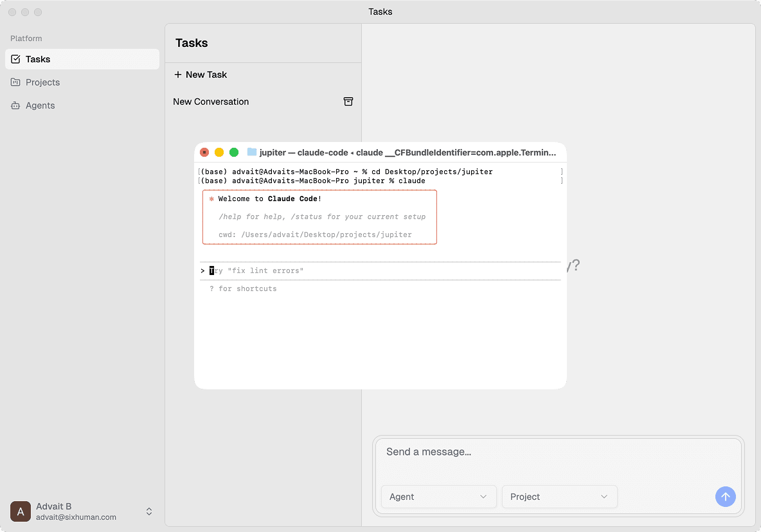Open the Agent dropdown
This screenshot has height=532, width=761.
pos(439,497)
